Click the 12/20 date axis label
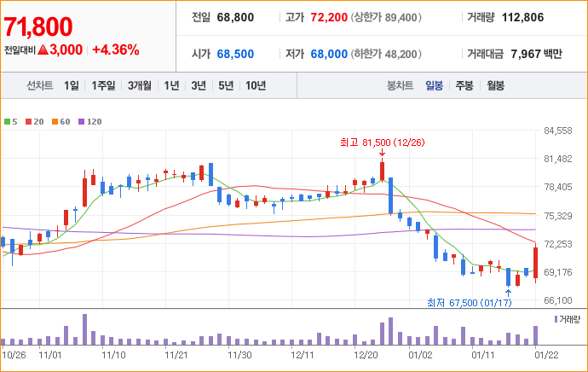Image resolution: width=588 pixels, height=372 pixels. pos(366,355)
